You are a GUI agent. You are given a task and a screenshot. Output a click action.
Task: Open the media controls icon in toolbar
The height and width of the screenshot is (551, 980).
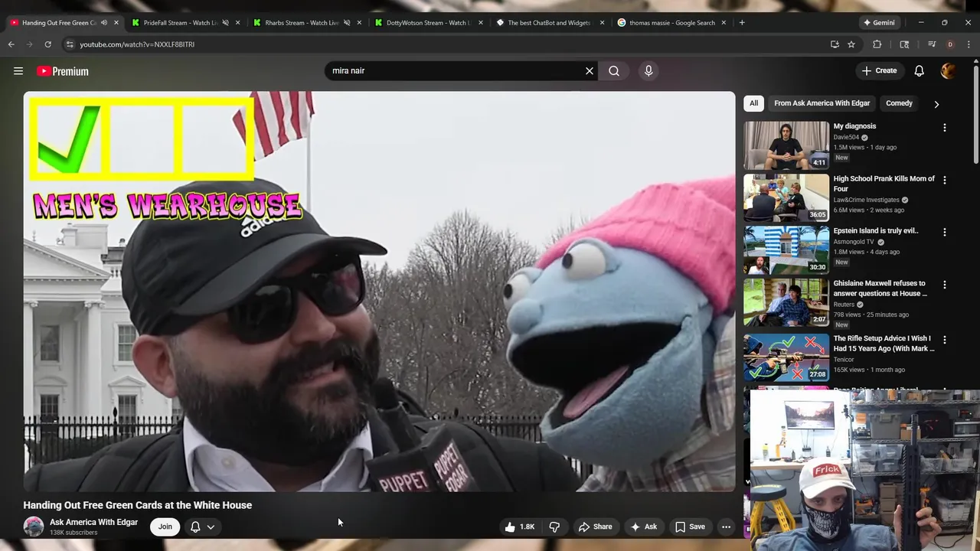(x=932, y=44)
